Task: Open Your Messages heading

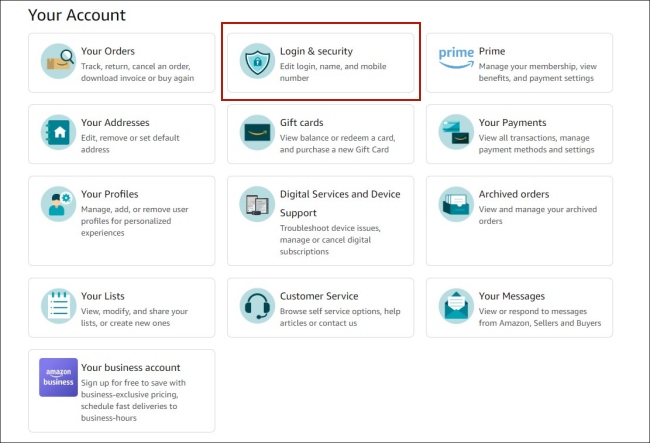Action: (512, 296)
